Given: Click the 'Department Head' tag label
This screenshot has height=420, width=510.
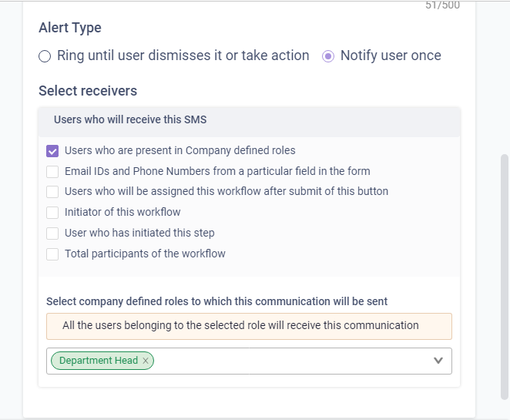Looking at the screenshot, I should pos(98,361).
